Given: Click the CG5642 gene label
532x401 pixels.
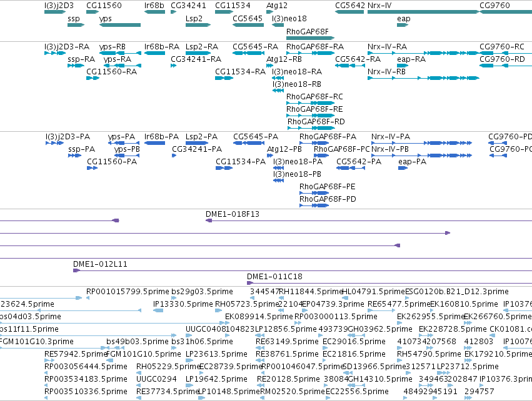Looking at the screenshot, I should (x=350, y=6).
